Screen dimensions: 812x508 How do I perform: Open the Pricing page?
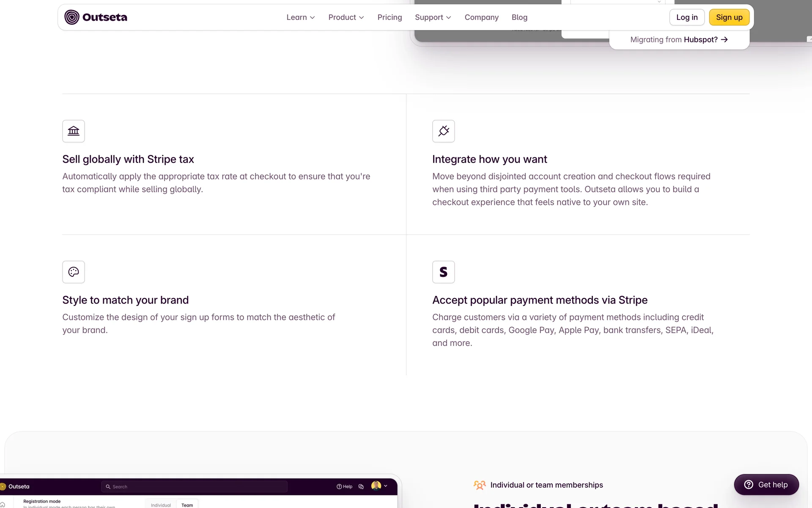pos(390,17)
